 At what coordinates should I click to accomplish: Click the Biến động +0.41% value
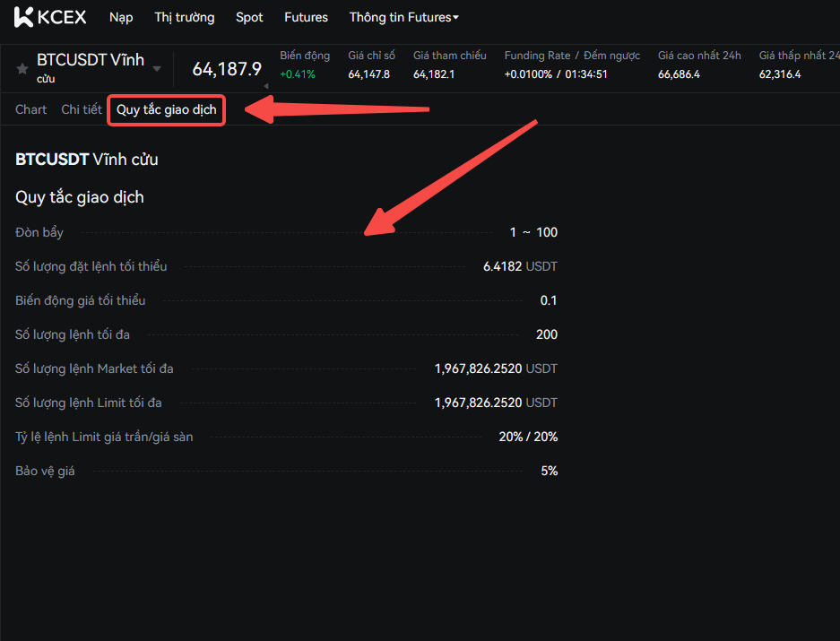coord(298,74)
